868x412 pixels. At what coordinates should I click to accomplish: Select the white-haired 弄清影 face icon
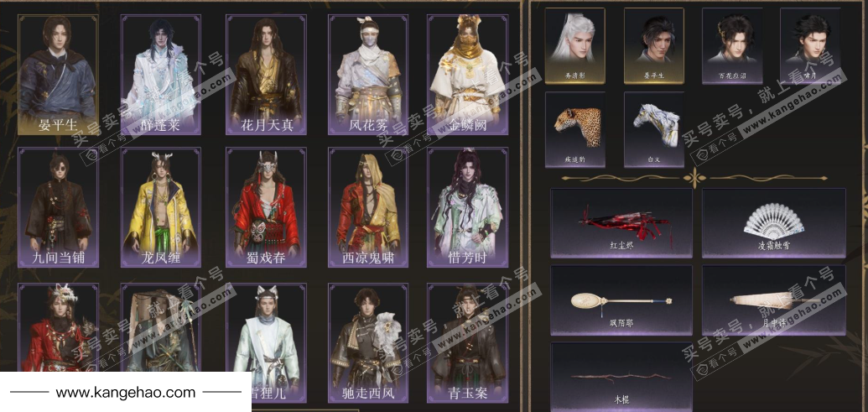[x=574, y=45]
